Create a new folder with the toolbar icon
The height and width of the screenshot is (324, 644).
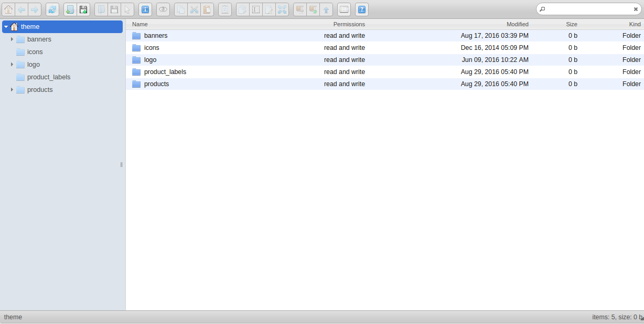(70, 9)
